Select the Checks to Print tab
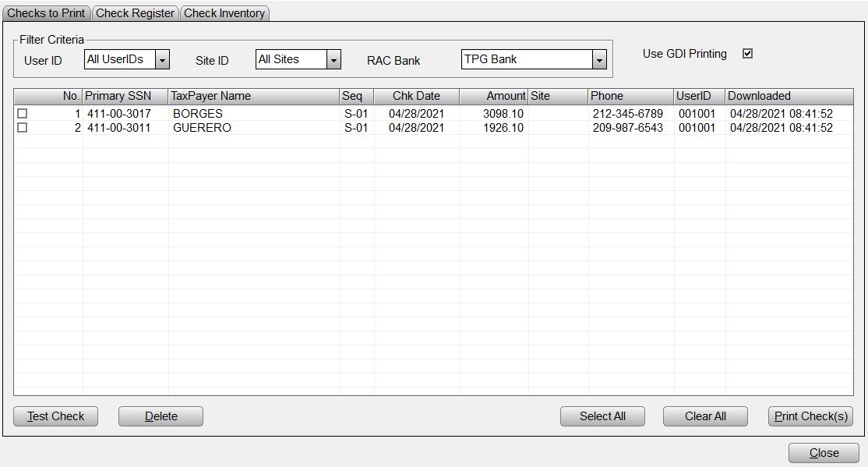Image resolution: width=868 pixels, height=467 pixels. pos(46,13)
